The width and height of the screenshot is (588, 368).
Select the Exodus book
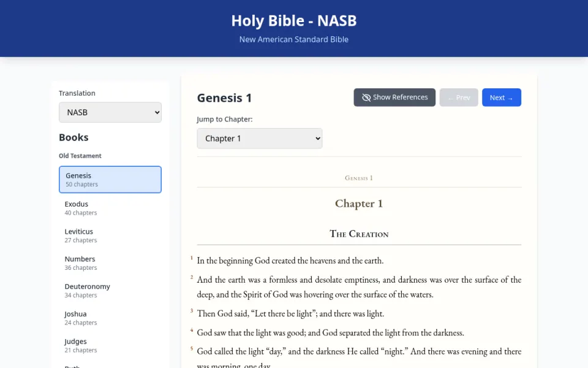[110, 208]
